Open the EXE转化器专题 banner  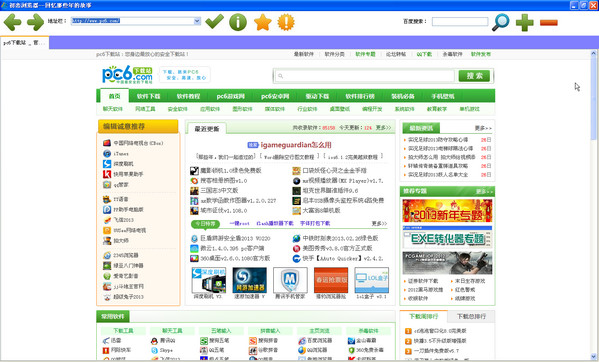pyautogui.click(x=447, y=237)
